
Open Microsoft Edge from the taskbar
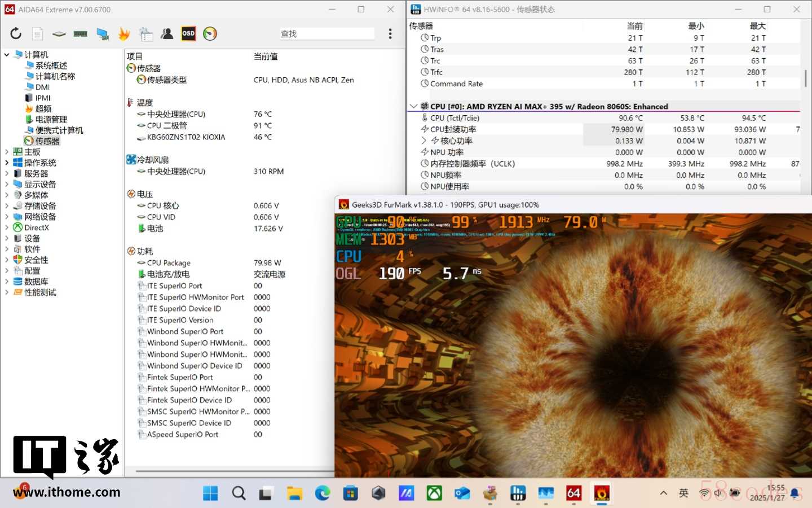click(322, 493)
